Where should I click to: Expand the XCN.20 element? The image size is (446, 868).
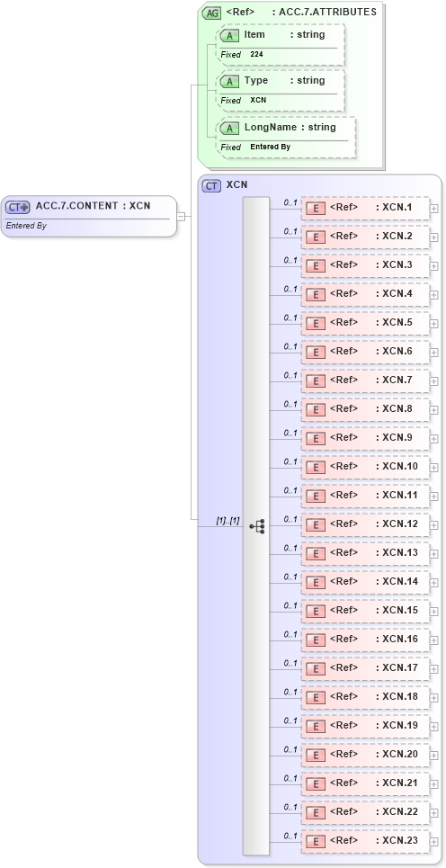(x=433, y=756)
